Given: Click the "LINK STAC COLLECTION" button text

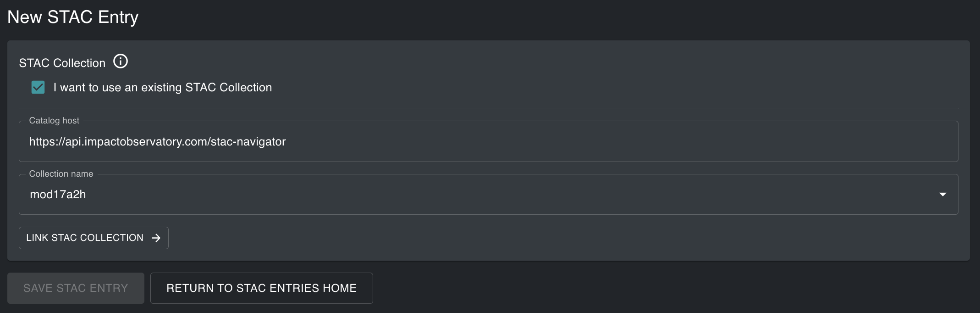Looking at the screenshot, I should (85, 238).
